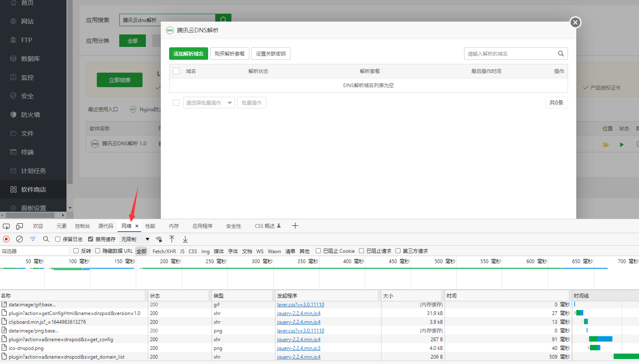Select 全部 app category button

point(133,41)
